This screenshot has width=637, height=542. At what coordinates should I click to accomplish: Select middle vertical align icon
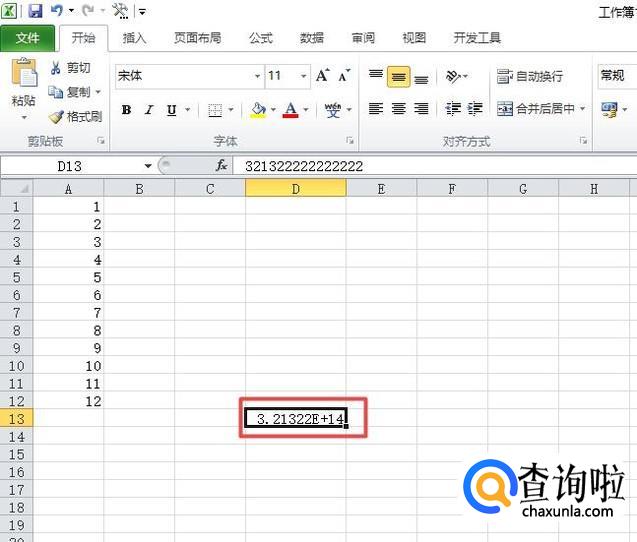click(x=399, y=77)
